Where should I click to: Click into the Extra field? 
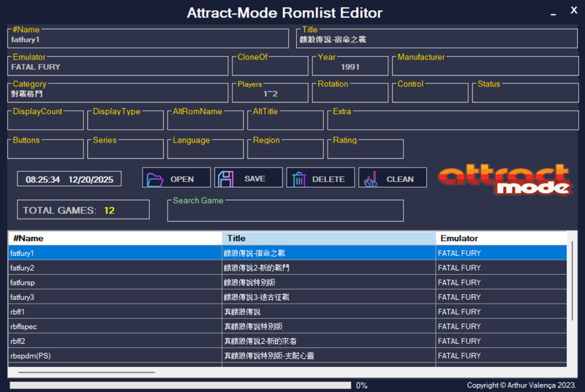coord(453,121)
